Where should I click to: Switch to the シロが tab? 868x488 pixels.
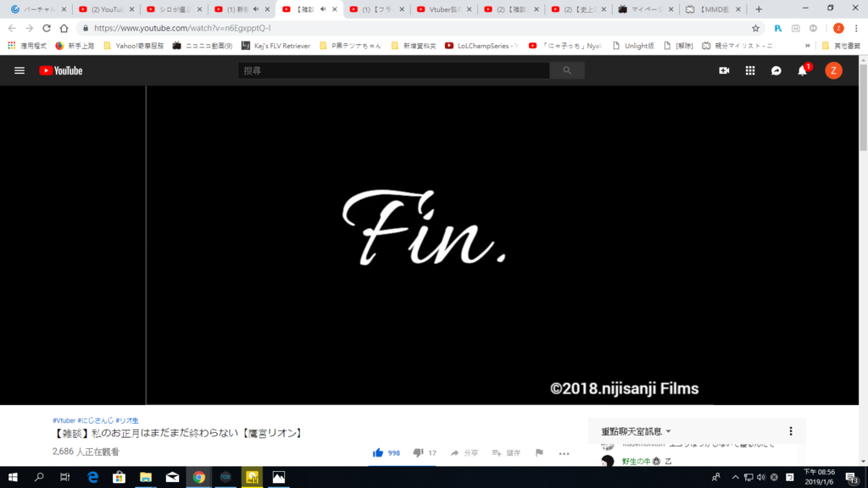click(174, 8)
